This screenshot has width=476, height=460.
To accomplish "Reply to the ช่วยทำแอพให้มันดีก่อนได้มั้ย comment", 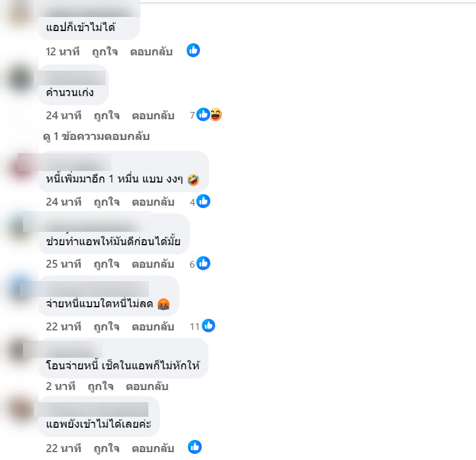I will pyautogui.click(x=153, y=264).
